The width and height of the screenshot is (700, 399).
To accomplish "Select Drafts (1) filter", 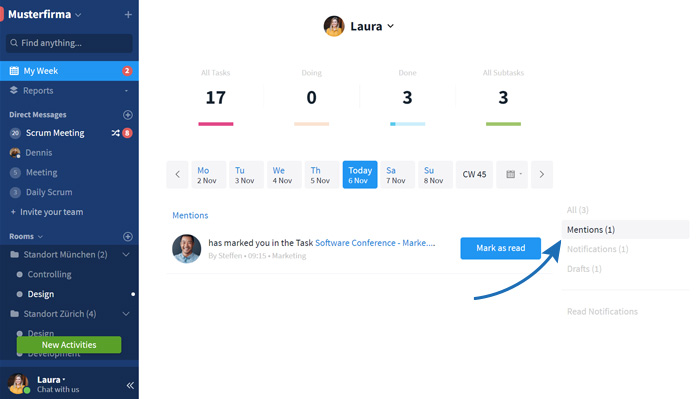I will (x=584, y=269).
